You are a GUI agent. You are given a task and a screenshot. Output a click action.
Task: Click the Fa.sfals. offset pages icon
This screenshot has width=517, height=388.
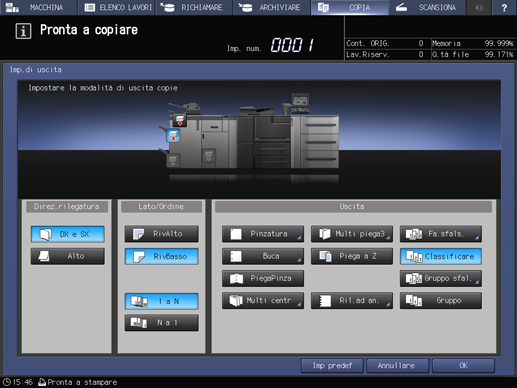[414, 234]
